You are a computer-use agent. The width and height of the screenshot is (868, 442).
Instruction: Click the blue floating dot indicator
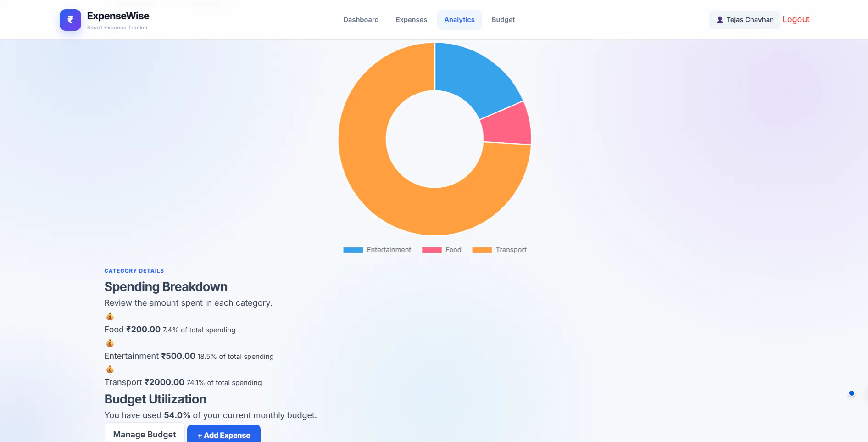point(851,393)
